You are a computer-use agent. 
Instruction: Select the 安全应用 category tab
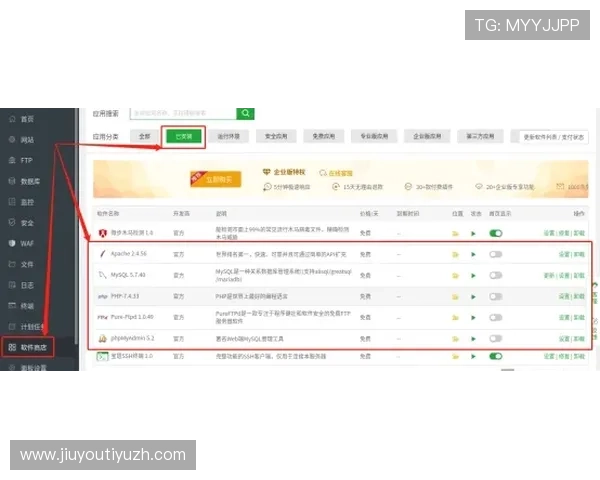tap(276, 136)
